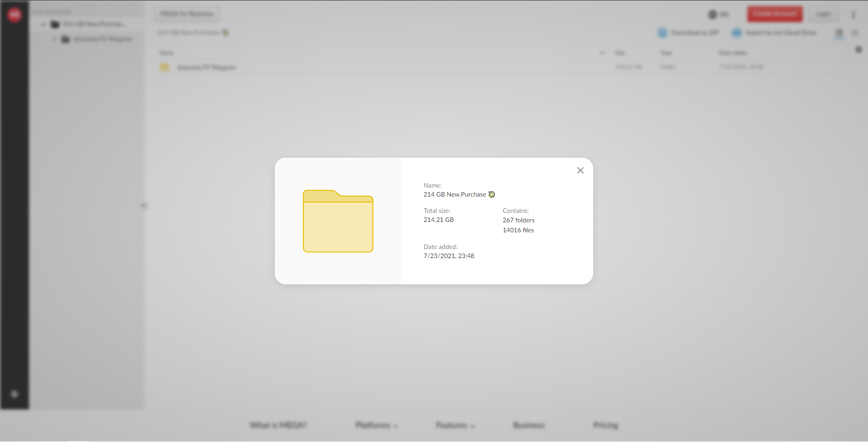Screen dimensions: 868x442
Task: Click the date cell in the file list row
Action: pyautogui.click(x=741, y=67)
